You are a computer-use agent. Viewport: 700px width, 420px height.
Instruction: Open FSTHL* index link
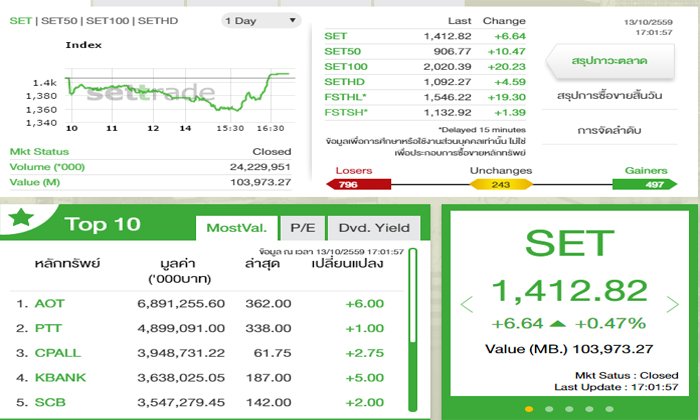[346, 97]
